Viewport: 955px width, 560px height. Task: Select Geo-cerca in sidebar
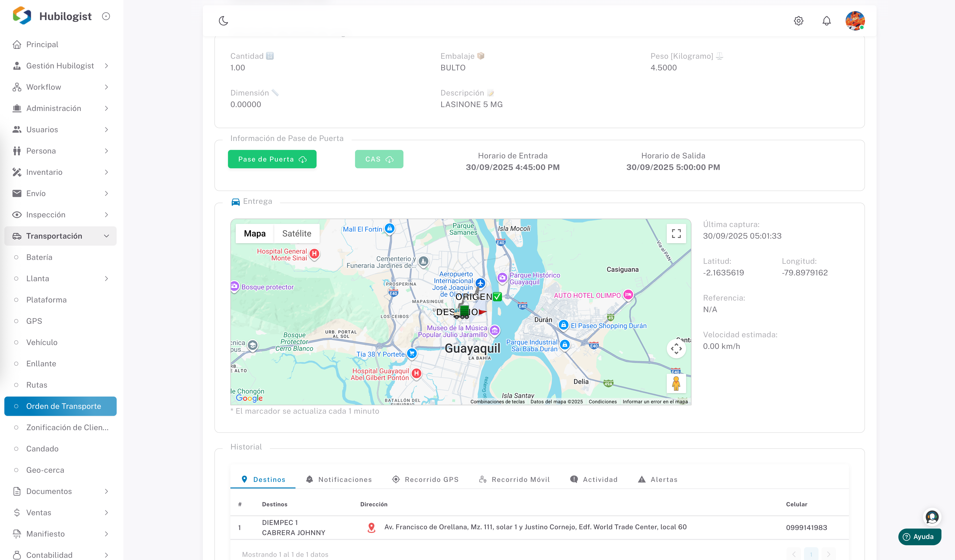(x=45, y=470)
